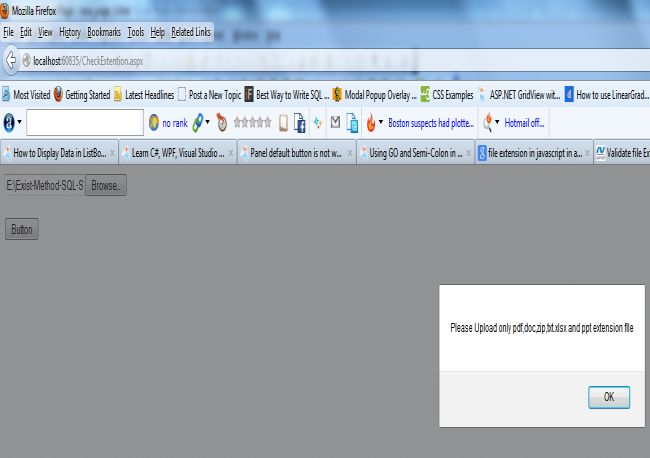Expand the chain links dropdown arrow

tap(208, 122)
